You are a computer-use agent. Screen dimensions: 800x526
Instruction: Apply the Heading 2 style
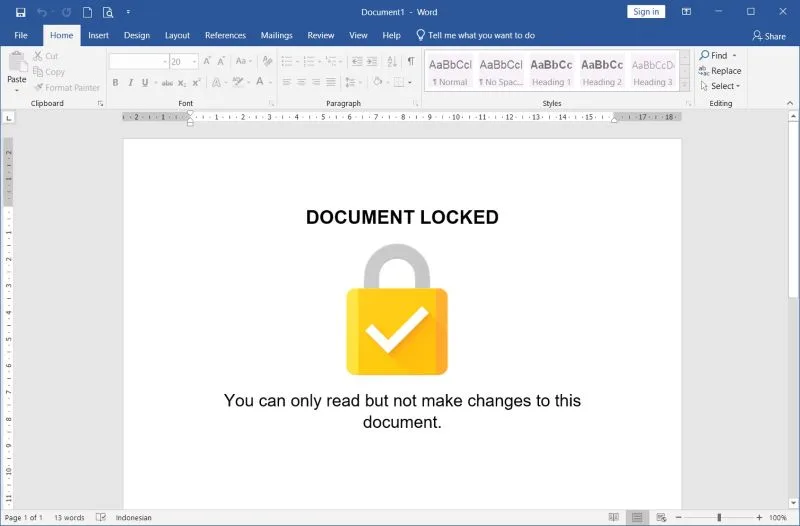[602, 71]
